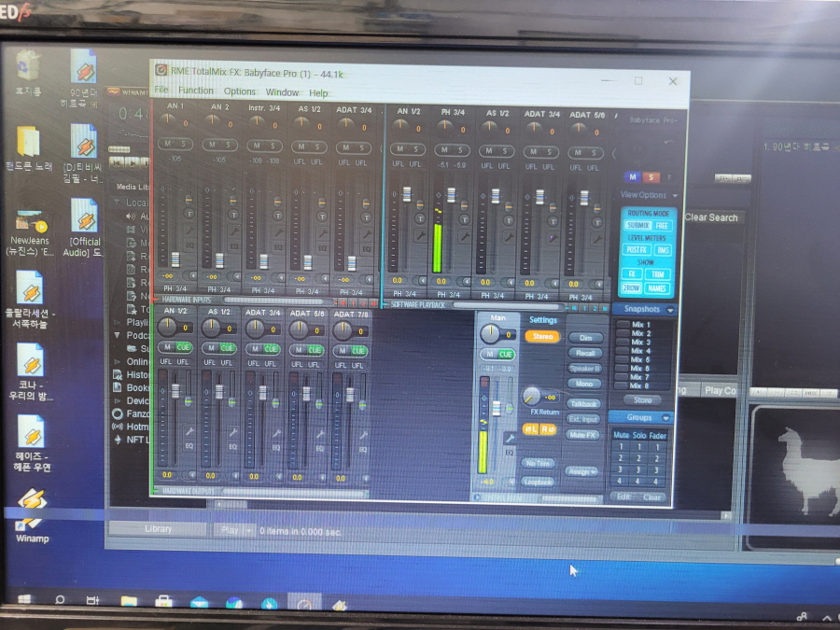Open File Explorer from the taskbar
The image size is (840, 630).
(x=129, y=602)
